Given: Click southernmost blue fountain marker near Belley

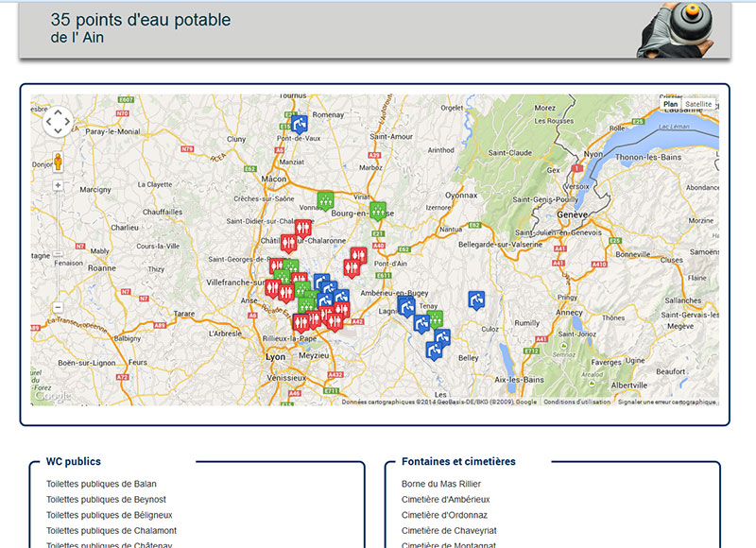Looking at the screenshot, I should click(x=434, y=351).
